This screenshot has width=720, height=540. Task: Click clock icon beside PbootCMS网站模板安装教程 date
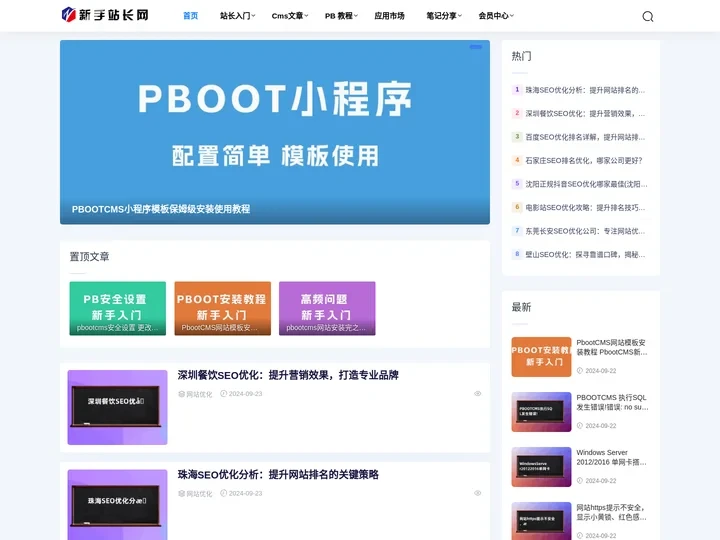pyautogui.click(x=579, y=371)
